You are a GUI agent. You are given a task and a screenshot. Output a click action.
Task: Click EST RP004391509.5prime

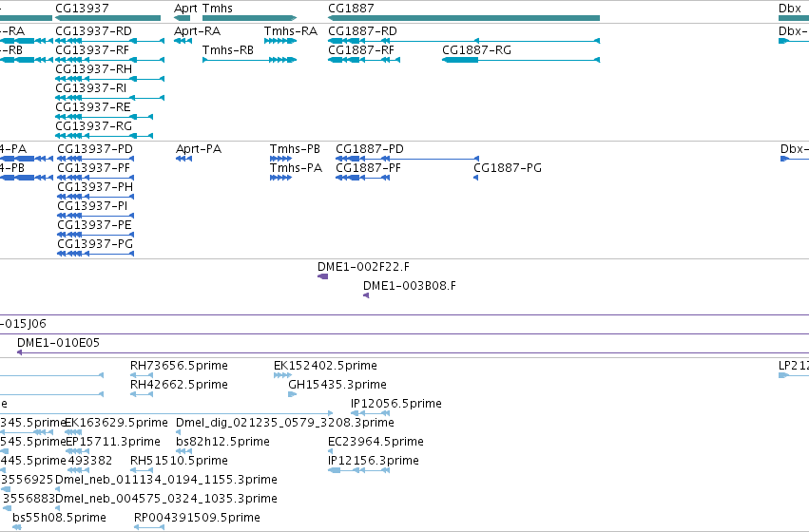click(x=149, y=527)
